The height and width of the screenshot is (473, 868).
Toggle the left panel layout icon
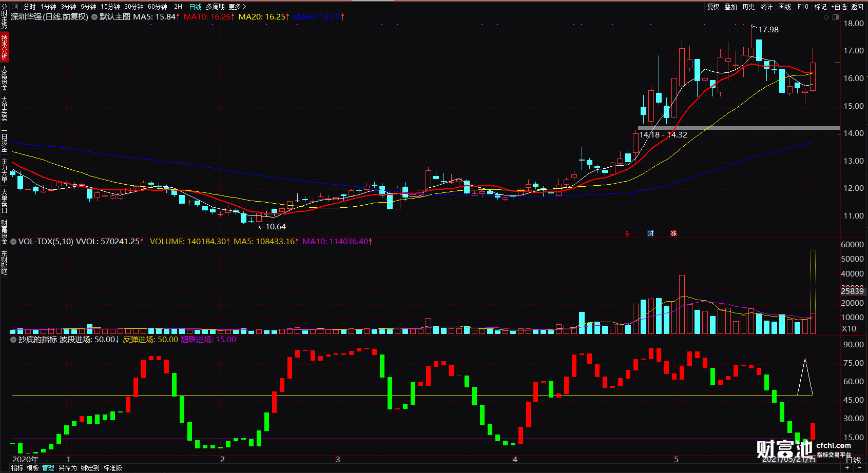(x=14, y=7)
